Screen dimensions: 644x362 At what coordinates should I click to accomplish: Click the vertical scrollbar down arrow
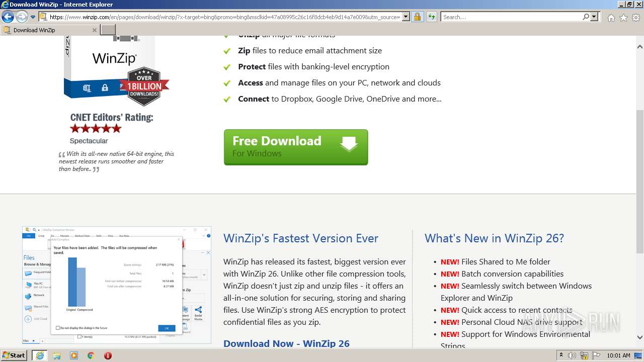click(x=640, y=337)
